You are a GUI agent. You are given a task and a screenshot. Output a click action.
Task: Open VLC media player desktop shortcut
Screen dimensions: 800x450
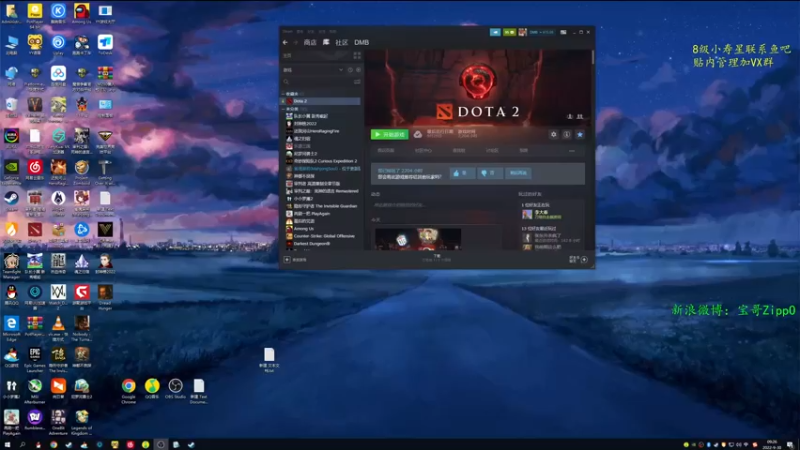(58, 327)
